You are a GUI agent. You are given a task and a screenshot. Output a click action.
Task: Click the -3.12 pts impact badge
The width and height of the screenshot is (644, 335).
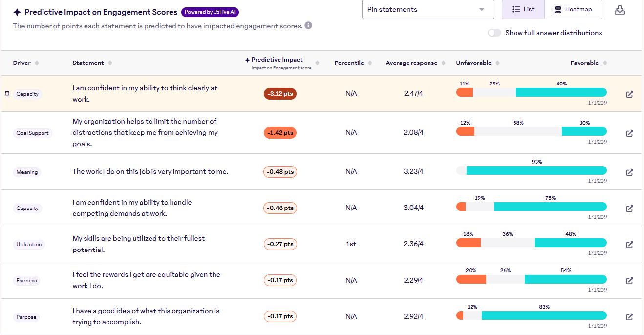(x=280, y=94)
